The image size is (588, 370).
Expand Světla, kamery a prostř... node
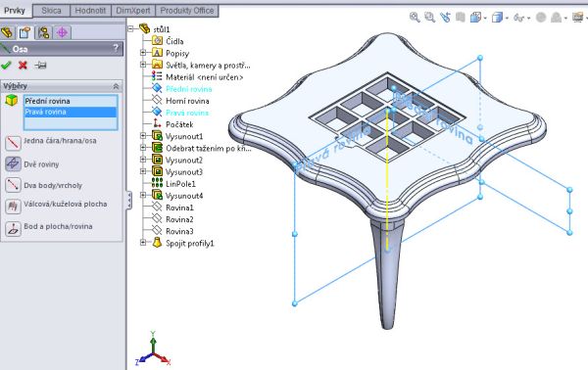pos(143,65)
